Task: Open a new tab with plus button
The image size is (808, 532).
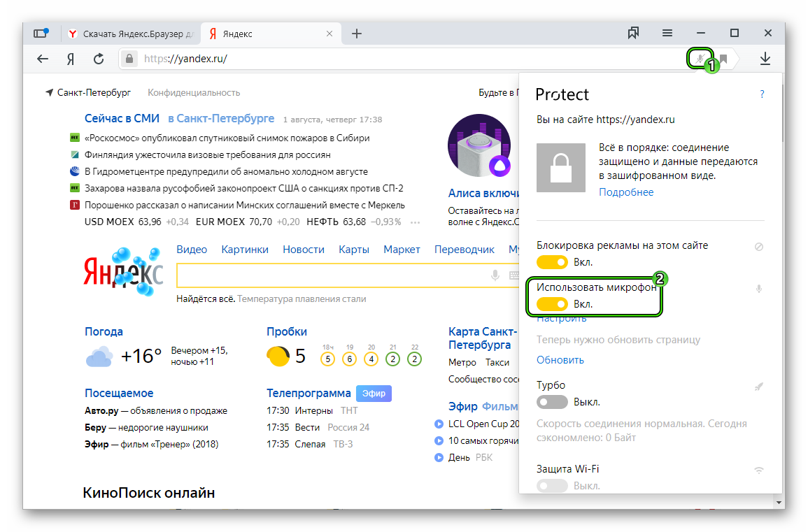Action: pos(357,34)
